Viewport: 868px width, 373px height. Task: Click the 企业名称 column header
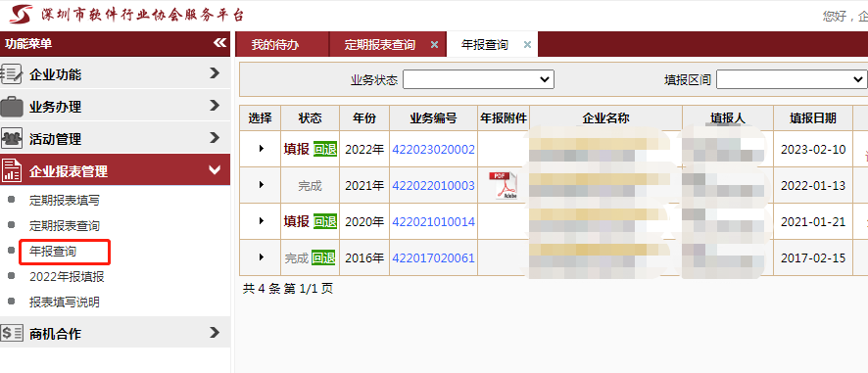[x=605, y=117]
